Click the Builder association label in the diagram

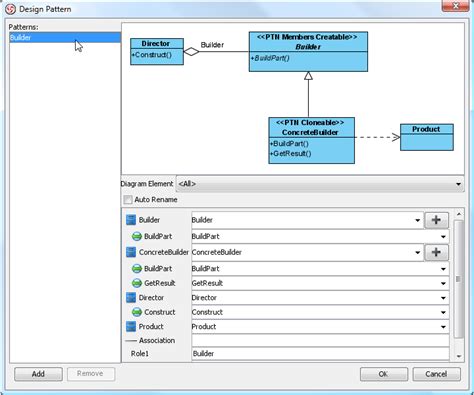[212, 45]
